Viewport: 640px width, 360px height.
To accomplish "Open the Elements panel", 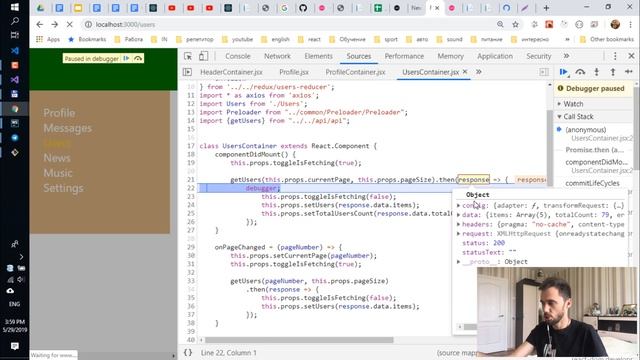I will click(318, 56).
